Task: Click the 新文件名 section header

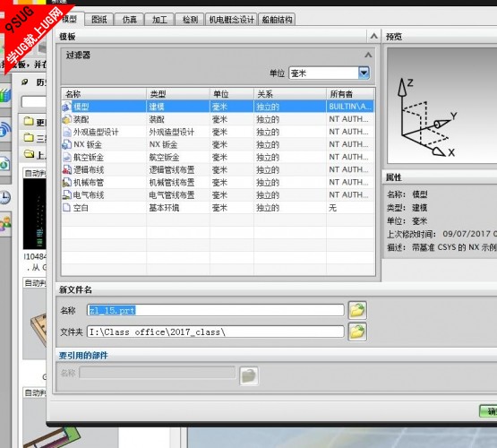Action: (75, 289)
